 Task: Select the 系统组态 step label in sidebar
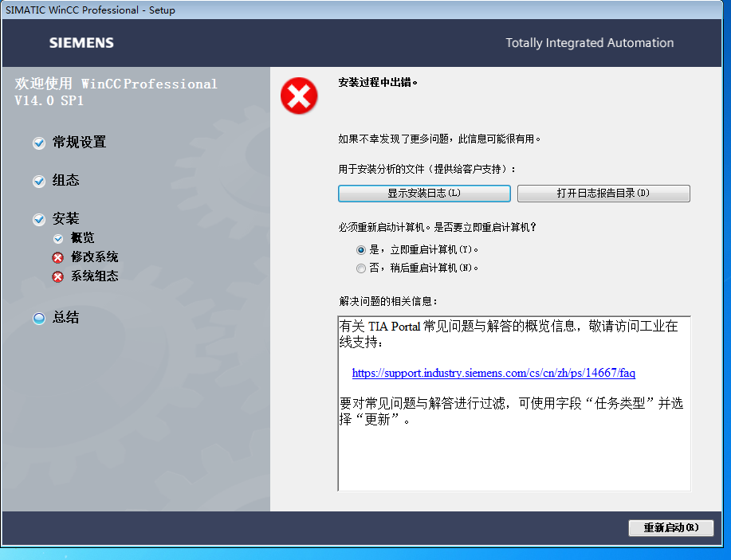(94, 276)
